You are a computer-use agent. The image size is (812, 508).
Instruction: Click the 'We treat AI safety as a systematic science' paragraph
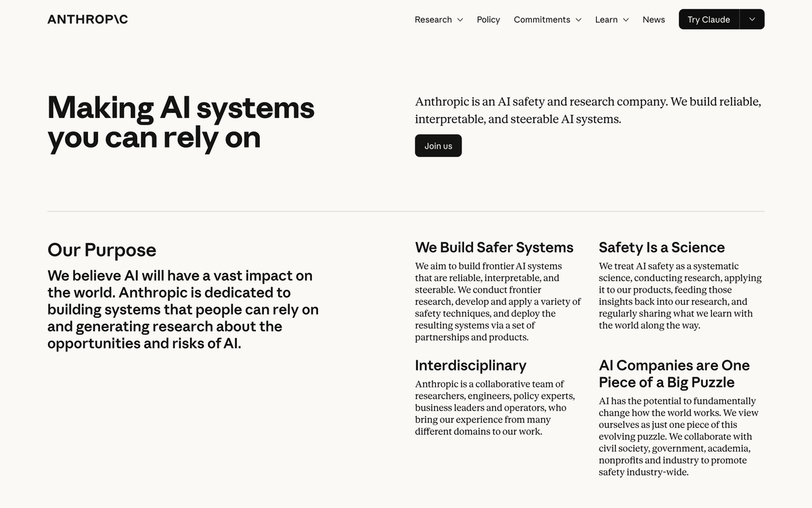pos(680,295)
